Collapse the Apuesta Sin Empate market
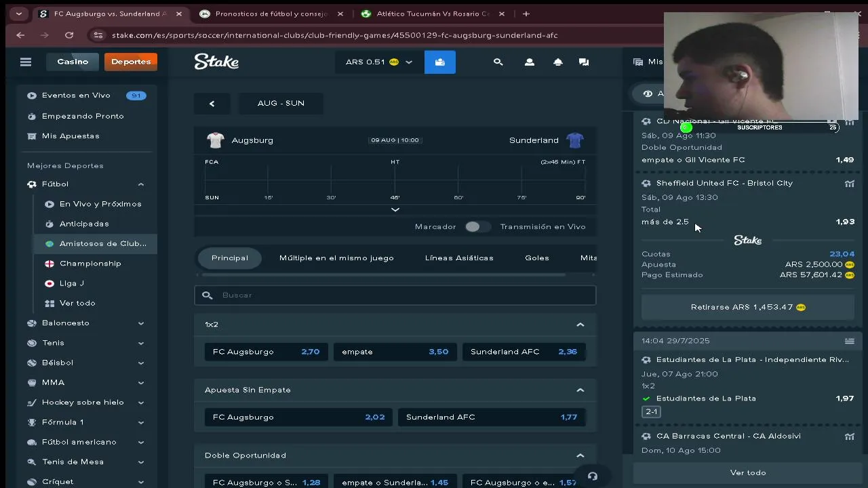 click(x=580, y=390)
